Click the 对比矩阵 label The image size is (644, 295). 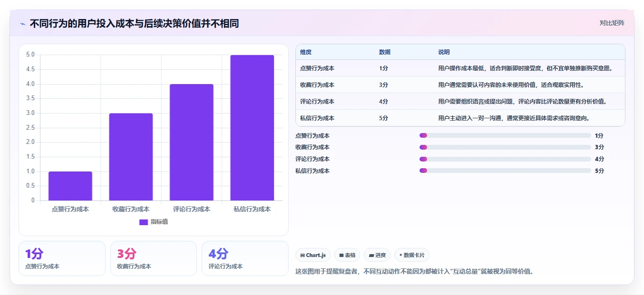coord(612,23)
